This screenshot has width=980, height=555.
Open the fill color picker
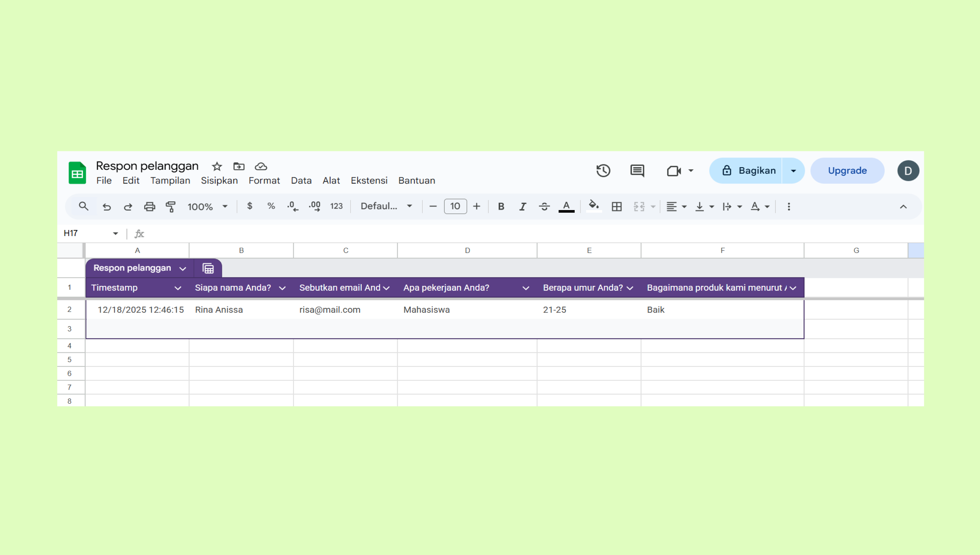pyautogui.click(x=593, y=206)
